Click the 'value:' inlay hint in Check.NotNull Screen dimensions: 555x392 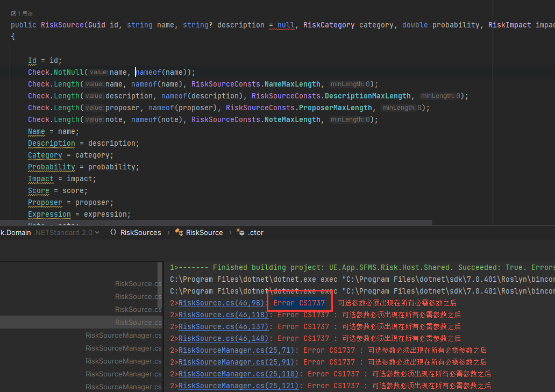click(98, 72)
